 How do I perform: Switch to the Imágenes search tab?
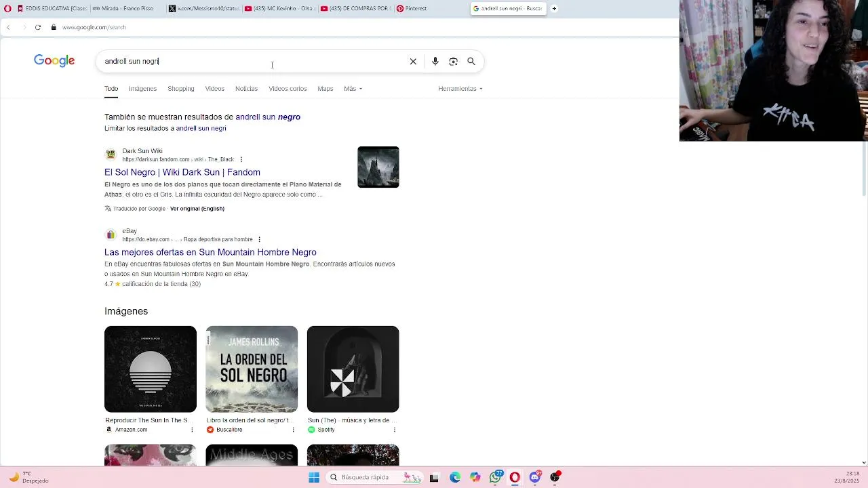coord(142,89)
